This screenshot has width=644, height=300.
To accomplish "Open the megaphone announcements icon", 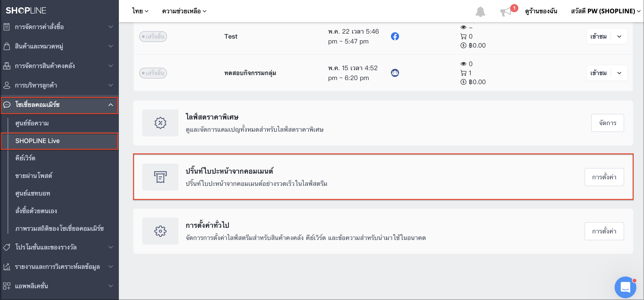I will (x=506, y=12).
